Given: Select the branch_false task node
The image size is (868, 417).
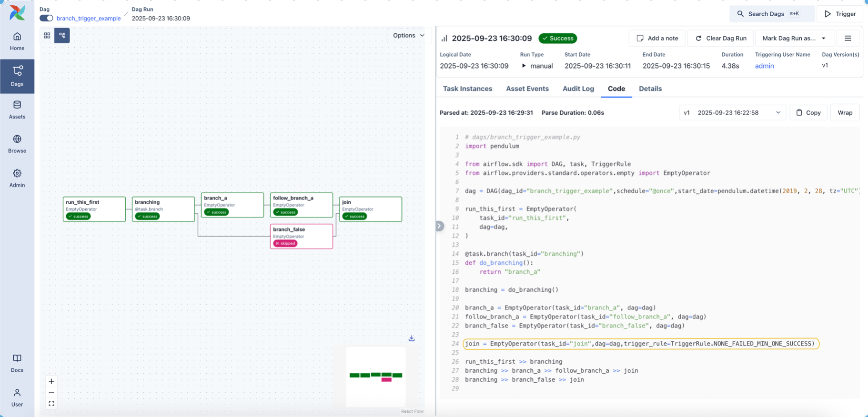Looking at the screenshot, I should click(301, 236).
